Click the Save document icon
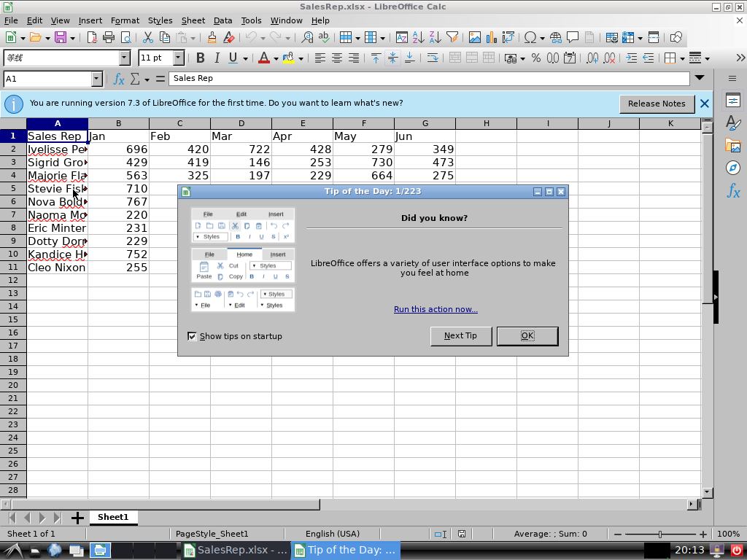 [60, 37]
